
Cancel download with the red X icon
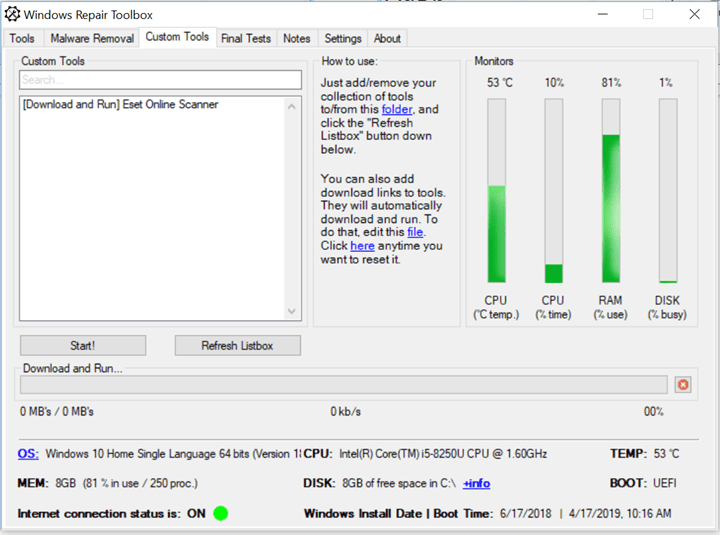(x=683, y=385)
